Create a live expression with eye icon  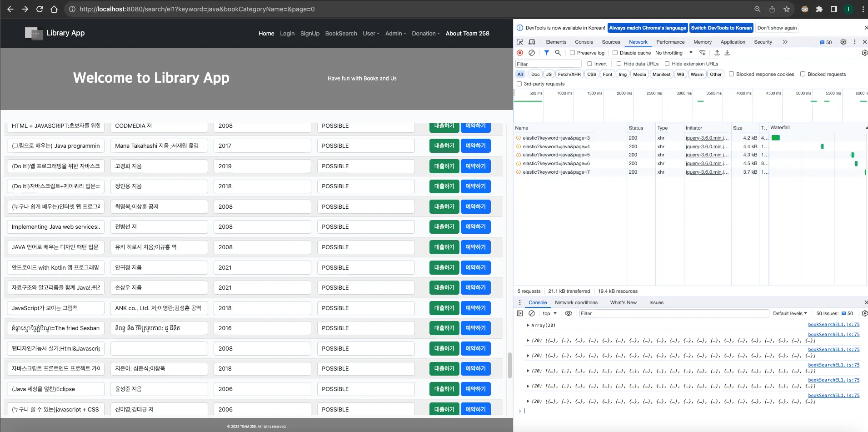[569, 313]
